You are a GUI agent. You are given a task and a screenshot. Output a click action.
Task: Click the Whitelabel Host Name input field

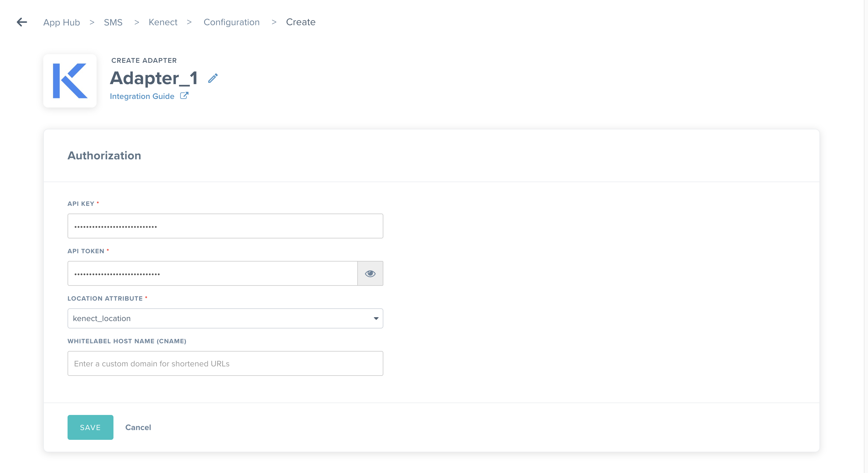pos(225,363)
